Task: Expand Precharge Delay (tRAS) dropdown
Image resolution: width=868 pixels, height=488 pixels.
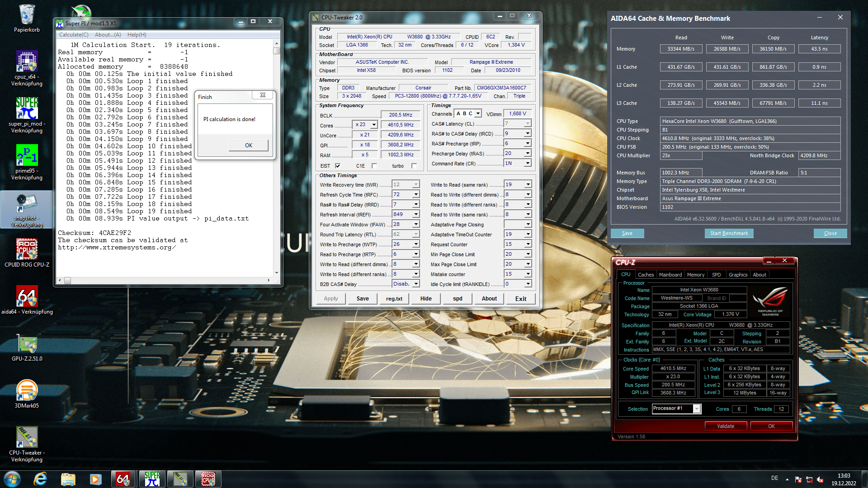Action: tap(528, 153)
